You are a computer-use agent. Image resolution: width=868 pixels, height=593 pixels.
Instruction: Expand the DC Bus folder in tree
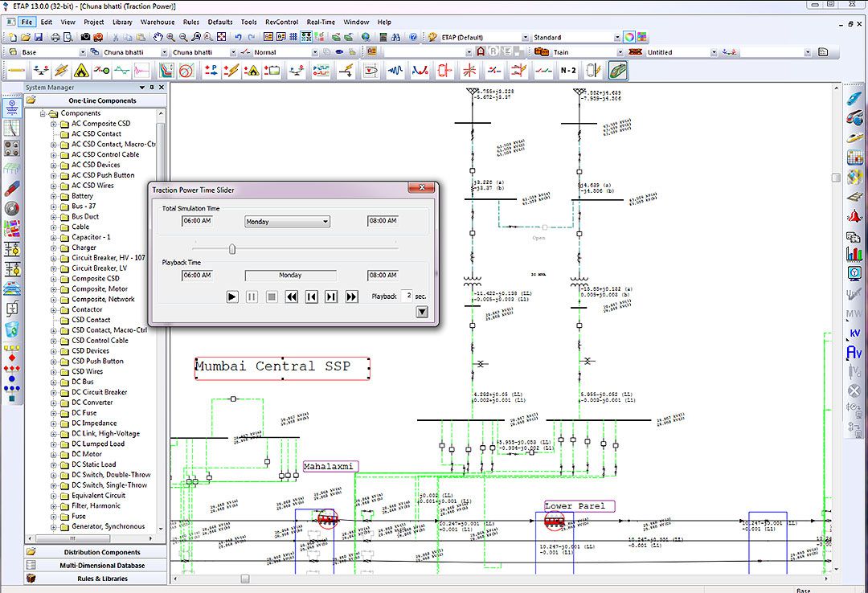point(54,382)
